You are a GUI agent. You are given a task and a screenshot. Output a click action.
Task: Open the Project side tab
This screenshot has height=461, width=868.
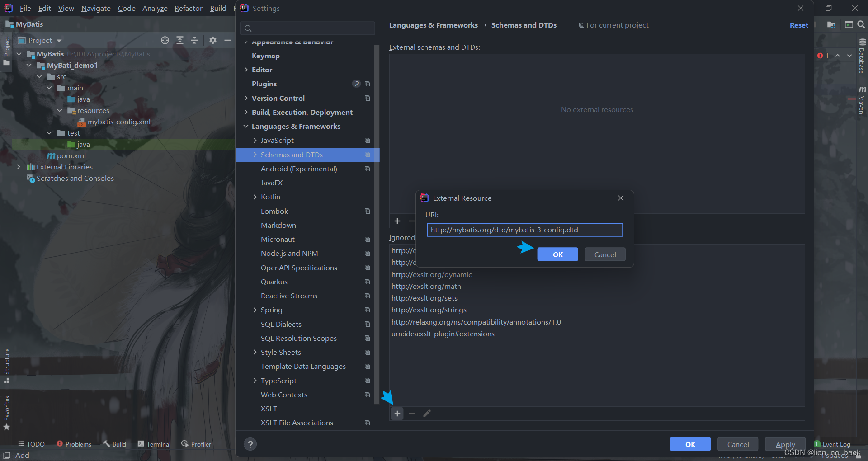6,51
